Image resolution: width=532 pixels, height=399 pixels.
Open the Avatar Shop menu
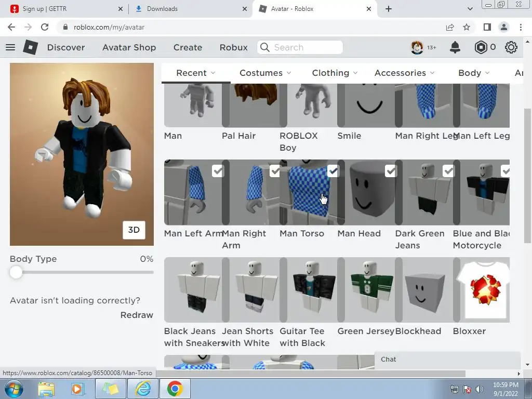(x=129, y=47)
